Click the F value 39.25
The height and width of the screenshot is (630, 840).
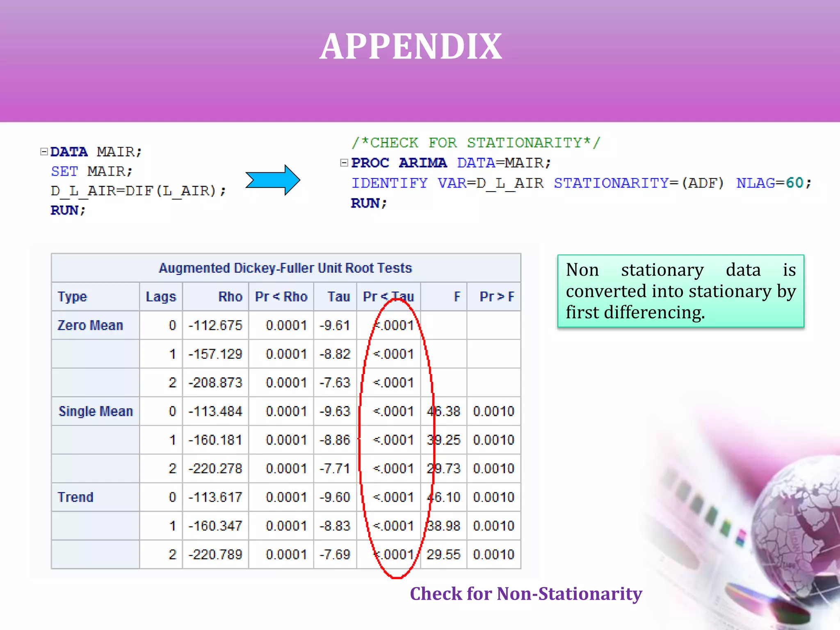tap(443, 440)
